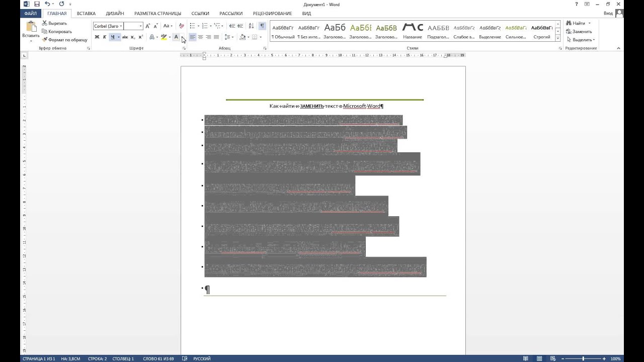Image resolution: width=644 pixels, height=362 pixels.
Task: Toggle left alignment button
Action: 192,37
